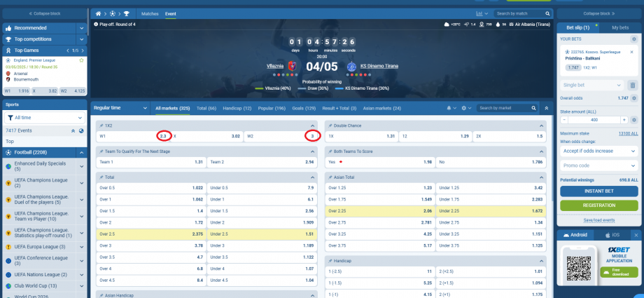
Task: Click green REGISTRATION button
Action: pos(599,205)
